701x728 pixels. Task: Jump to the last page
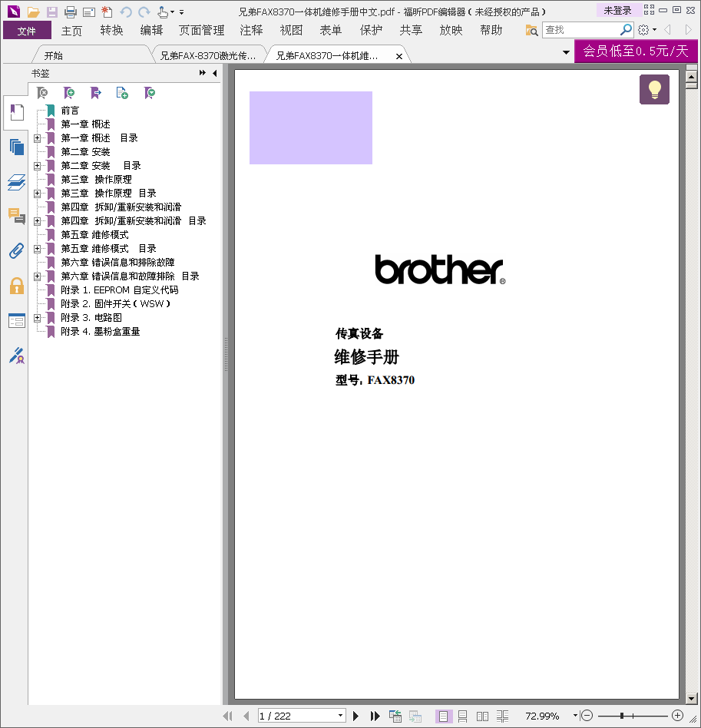375,716
